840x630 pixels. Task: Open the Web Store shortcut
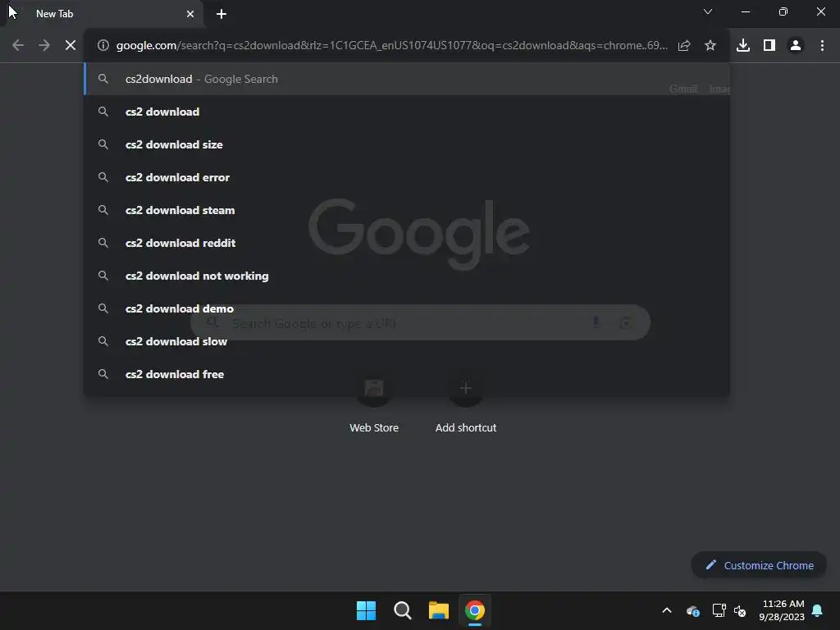click(x=374, y=403)
